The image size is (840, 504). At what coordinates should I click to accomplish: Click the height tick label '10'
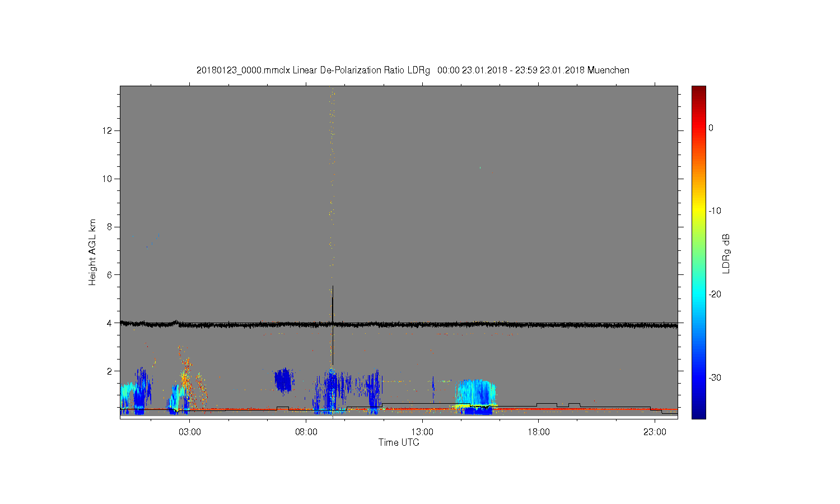108,179
